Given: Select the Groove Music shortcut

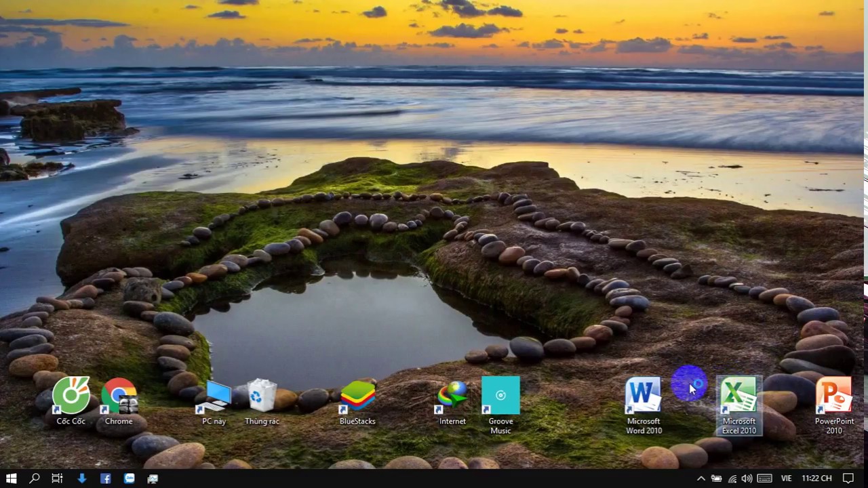Looking at the screenshot, I should coord(500,405).
